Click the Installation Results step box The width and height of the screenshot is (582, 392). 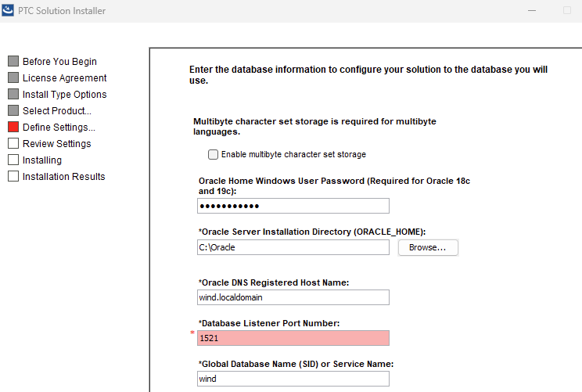click(x=13, y=176)
